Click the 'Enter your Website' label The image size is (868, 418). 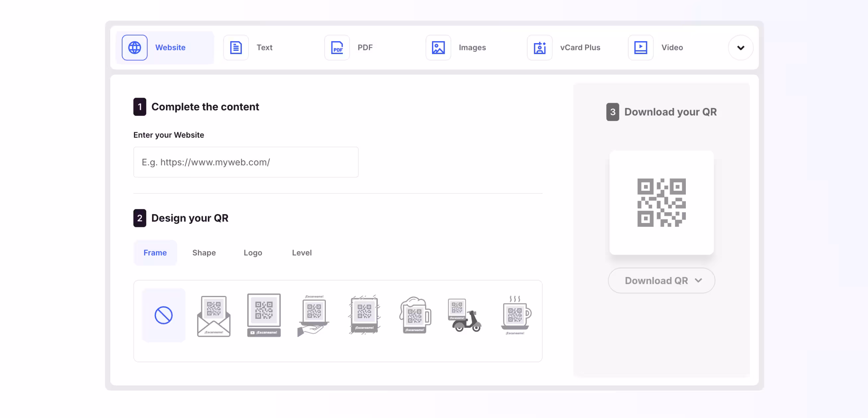(x=169, y=135)
